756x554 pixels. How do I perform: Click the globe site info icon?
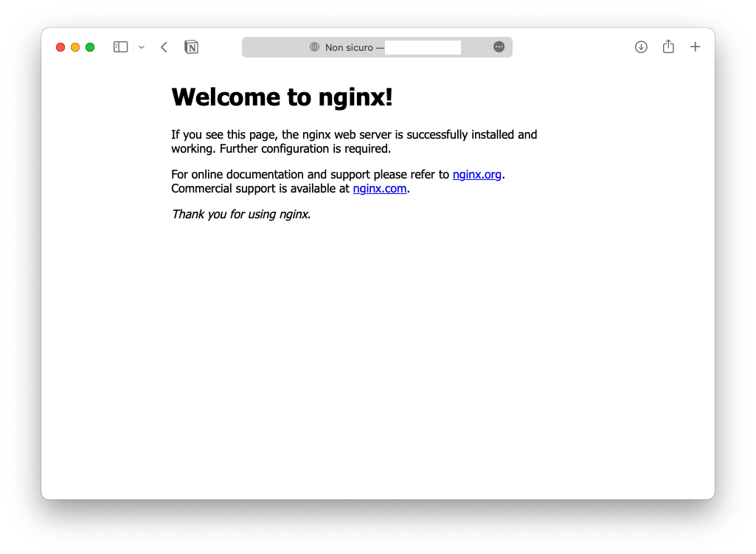pyautogui.click(x=314, y=46)
